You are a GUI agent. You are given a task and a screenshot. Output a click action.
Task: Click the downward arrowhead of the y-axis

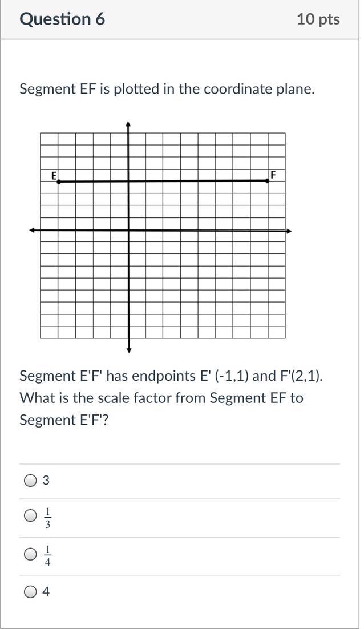click(x=130, y=349)
